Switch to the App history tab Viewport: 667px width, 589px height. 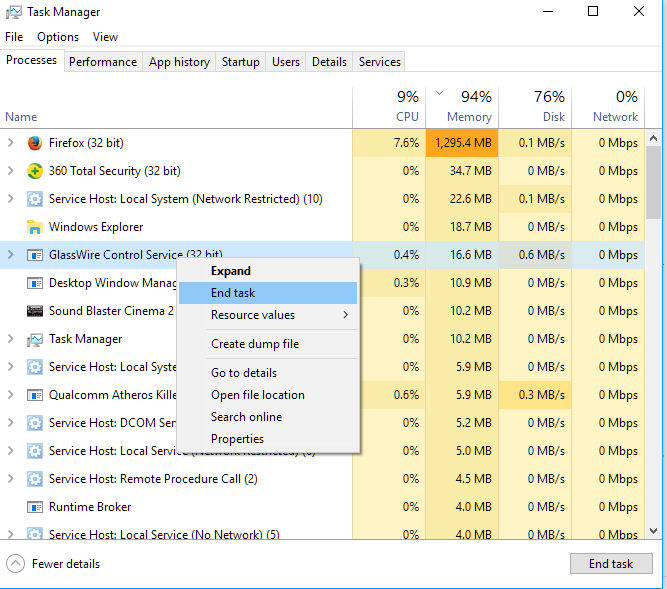tap(179, 62)
